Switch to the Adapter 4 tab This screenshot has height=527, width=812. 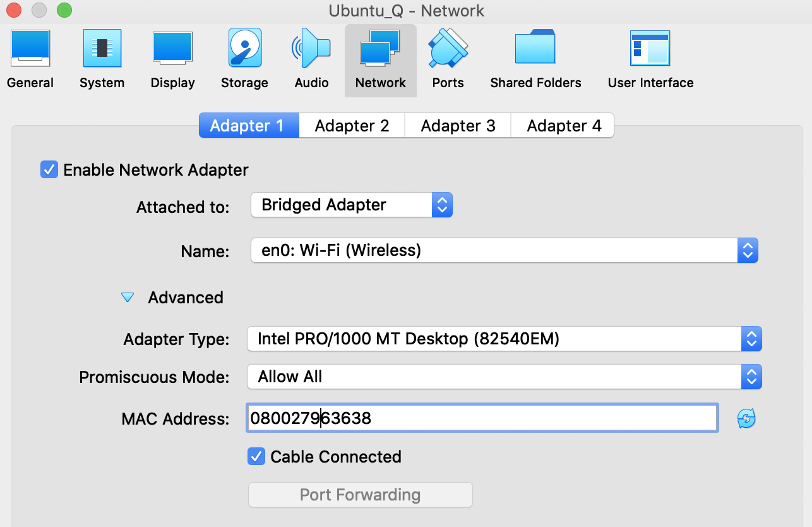tap(564, 126)
